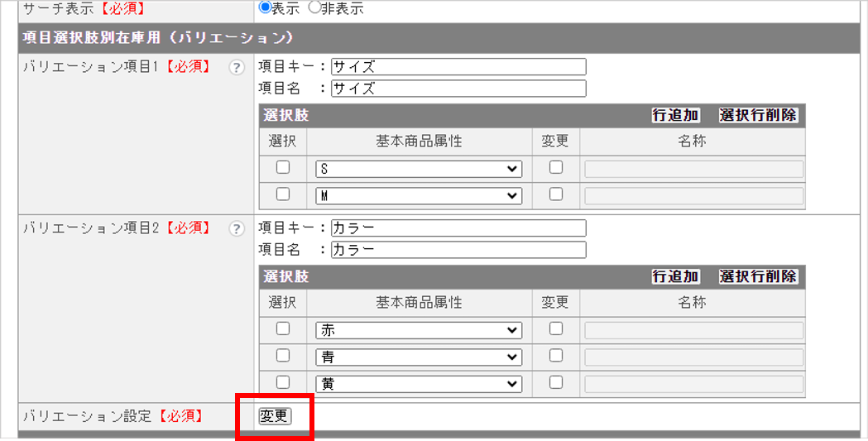868x441 pixels.
Task: Tick the 選択 checkbox for row 青
Action: (x=283, y=355)
